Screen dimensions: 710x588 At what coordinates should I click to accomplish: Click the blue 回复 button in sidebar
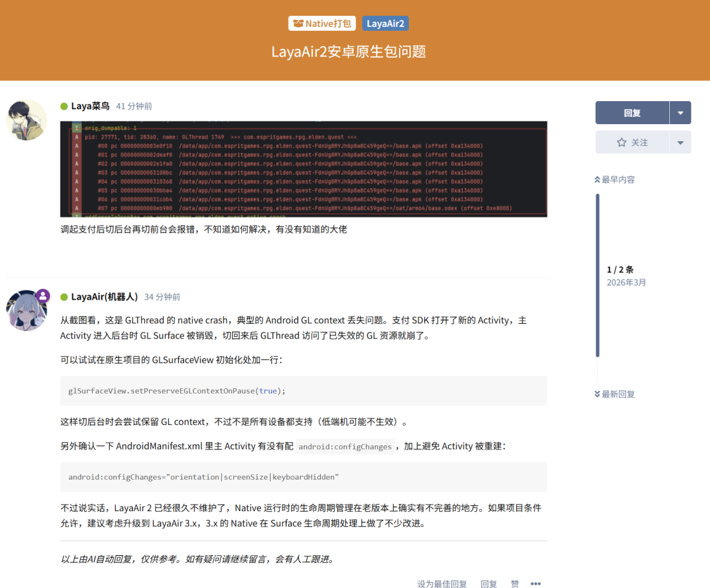pyautogui.click(x=632, y=113)
